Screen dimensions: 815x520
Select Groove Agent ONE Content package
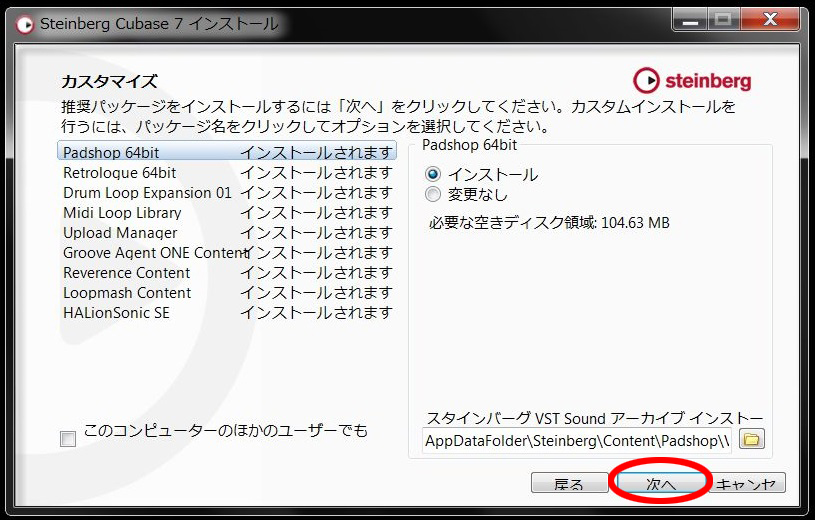click(227, 253)
